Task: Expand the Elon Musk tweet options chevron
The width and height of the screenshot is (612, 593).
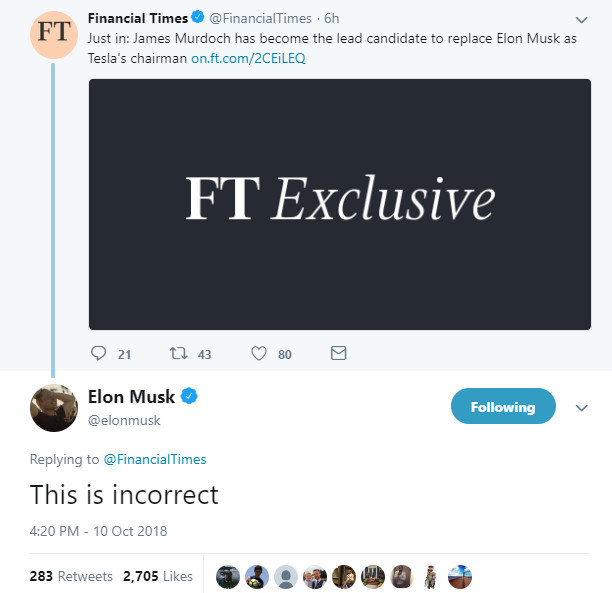Action: 582,408
